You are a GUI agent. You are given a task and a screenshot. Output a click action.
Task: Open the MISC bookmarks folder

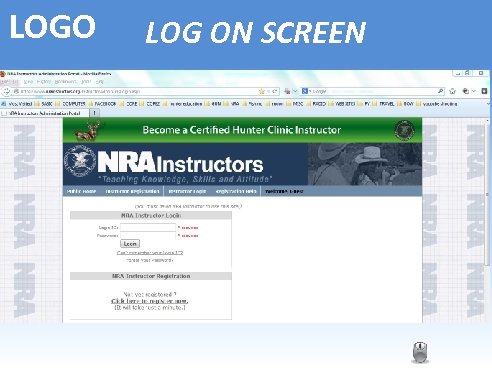pos(294,104)
